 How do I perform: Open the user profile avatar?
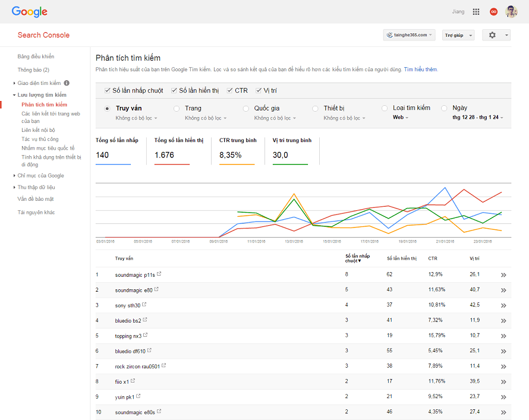[x=511, y=12]
